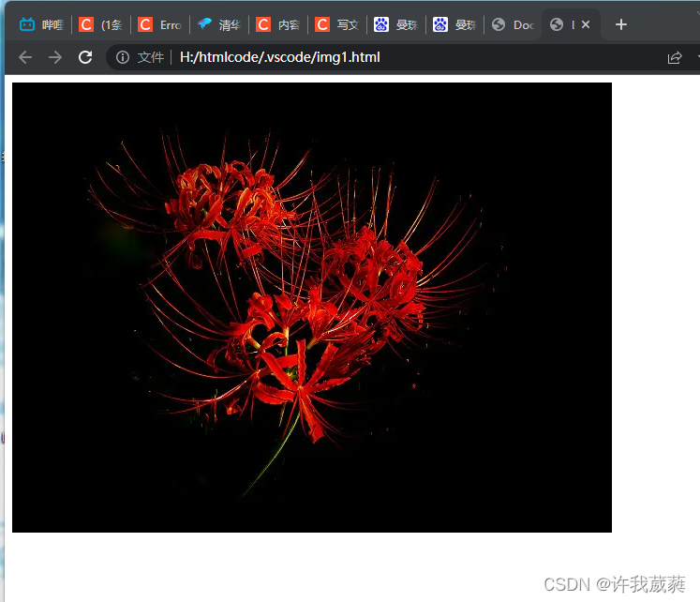Switch to the first Baidu 曼珠 tab
This screenshot has height=602, width=700.
tap(395, 24)
